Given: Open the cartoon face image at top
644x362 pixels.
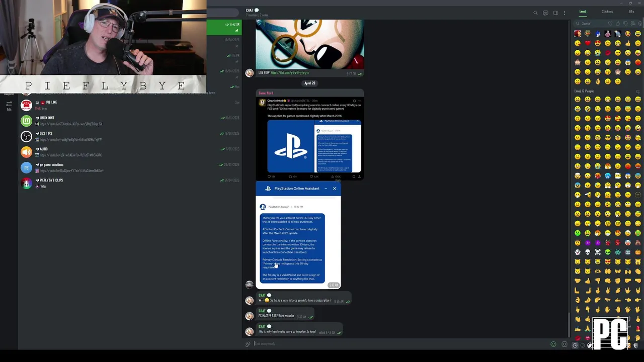Looking at the screenshot, I should [309, 44].
